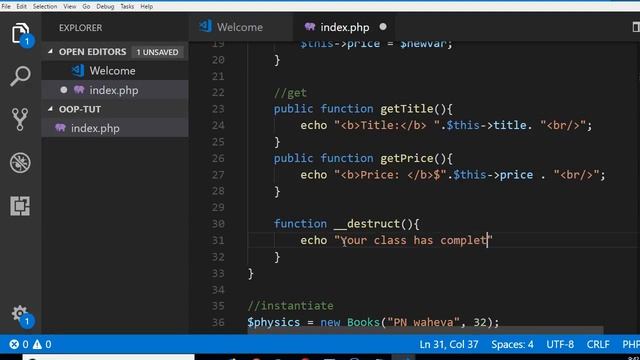The height and width of the screenshot is (360, 640).
Task: Click the PHP icon on index.php tab
Action: (310, 27)
